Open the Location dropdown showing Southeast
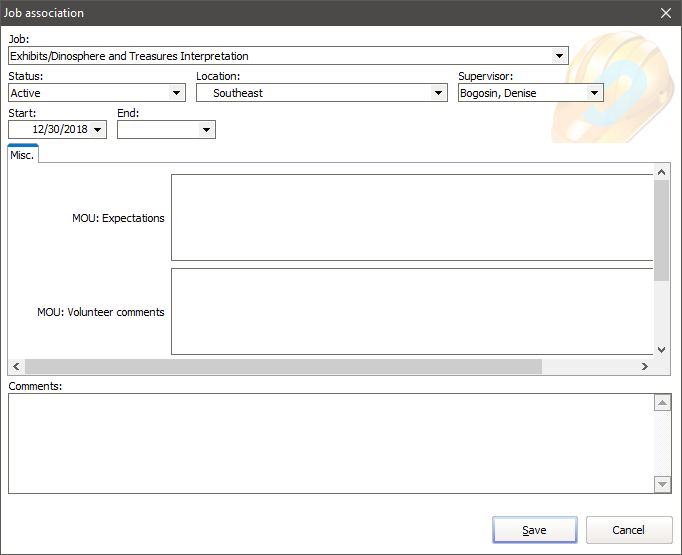682x555 pixels. (x=438, y=93)
